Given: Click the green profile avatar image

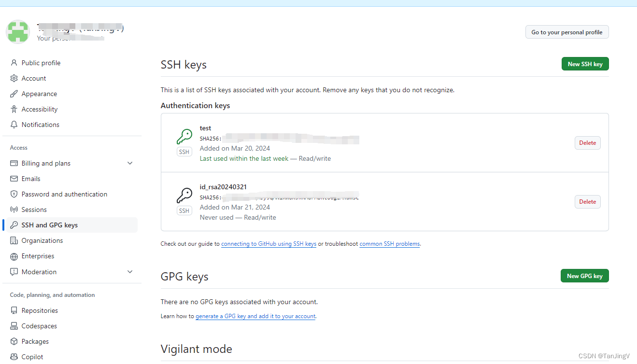Looking at the screenshot, I should tap(18, 32).
